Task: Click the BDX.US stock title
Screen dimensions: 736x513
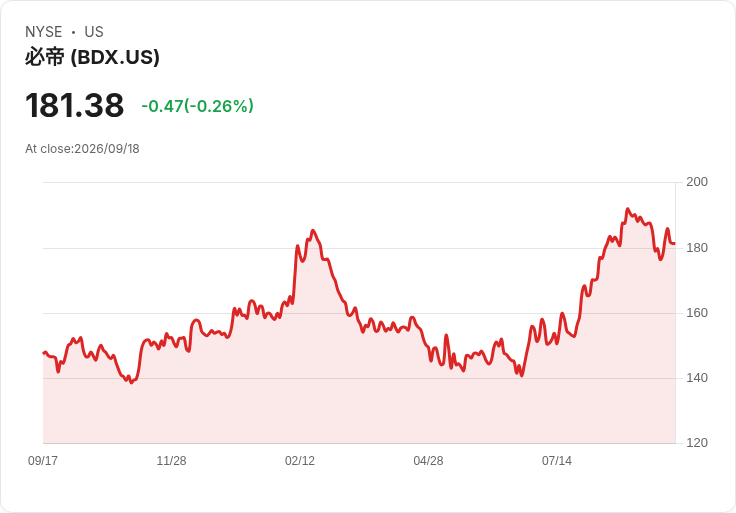Action: tap(92, 57)
